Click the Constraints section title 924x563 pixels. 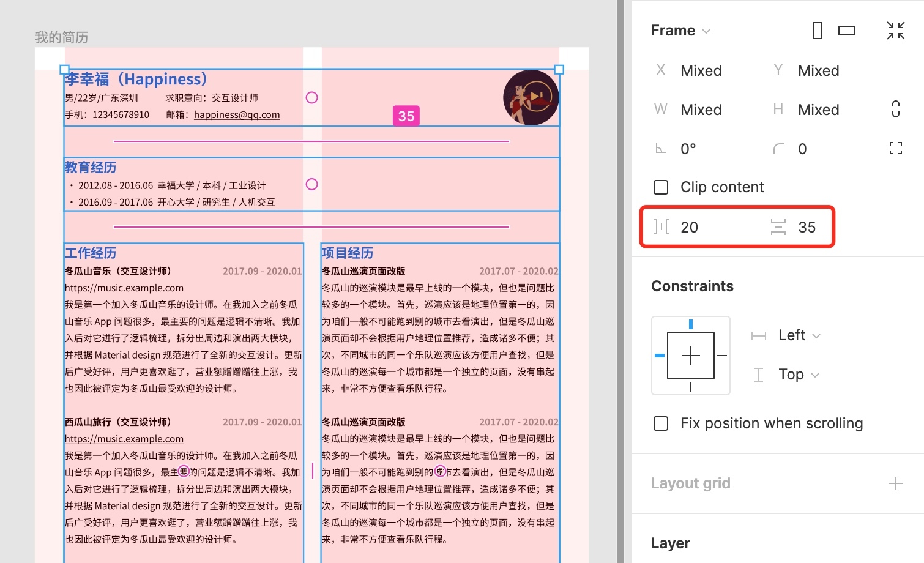point(692,286)
